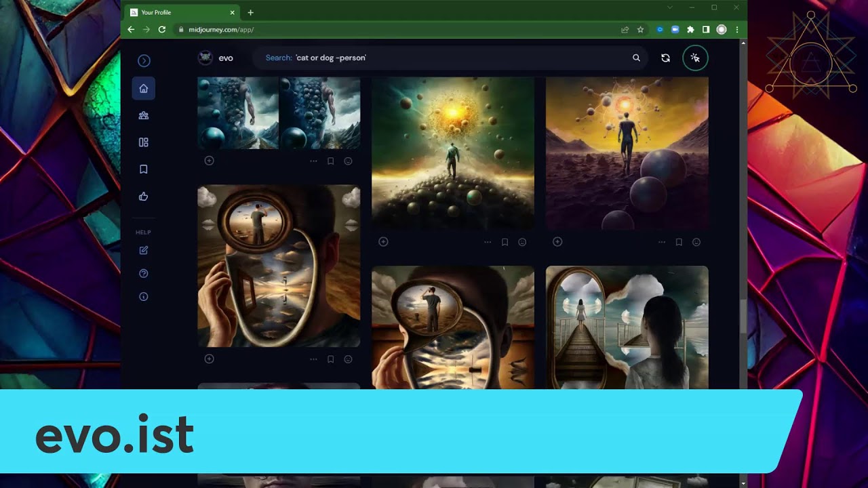Click the evo profile avatar
Screen dimensions: 868x488
click(x=205, y=58)
